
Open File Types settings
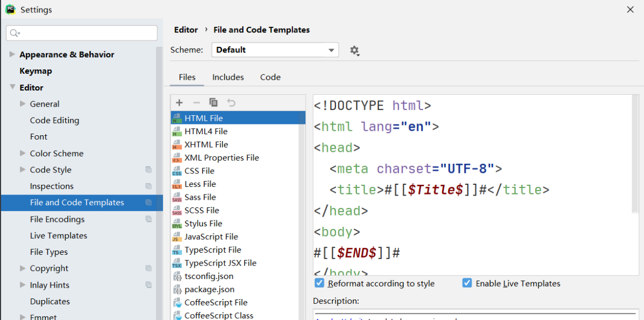coord(49,252)
